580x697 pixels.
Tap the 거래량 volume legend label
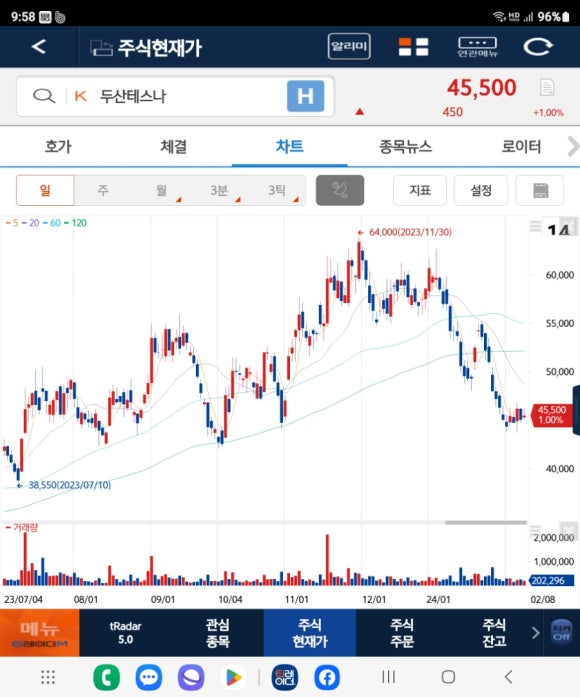pos(22,528)
